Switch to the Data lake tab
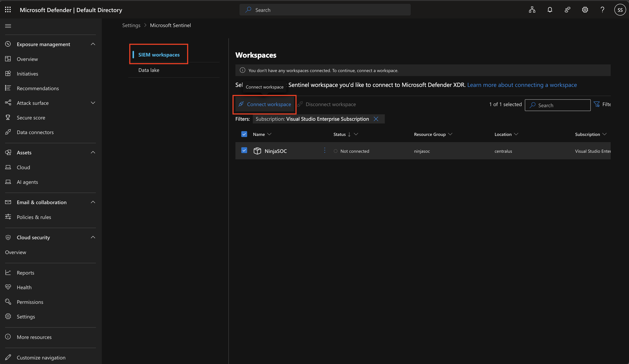Screen dimensions: 629x364 (x=149, y=70)
